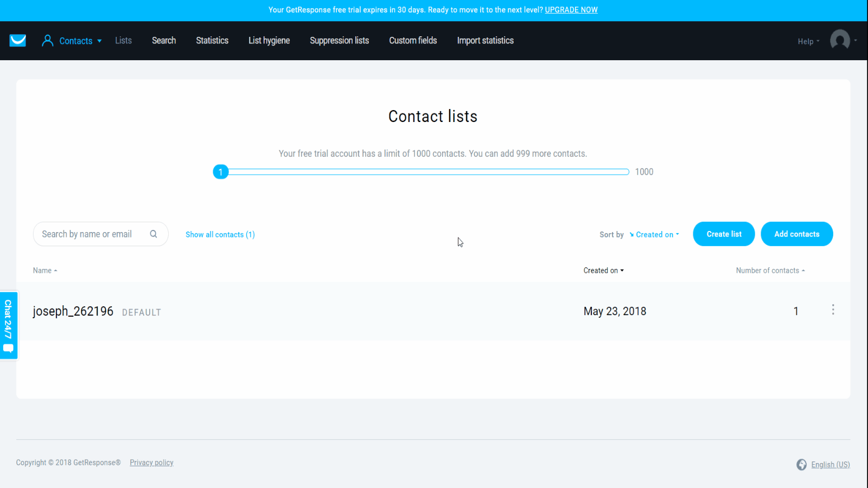Click the Contact lists heading

pos(433,117)
